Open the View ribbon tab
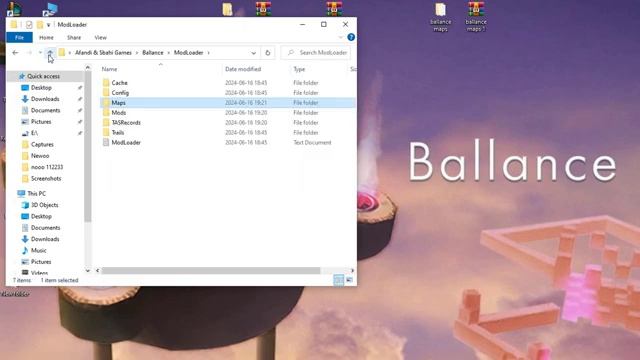 coord(100,38)
